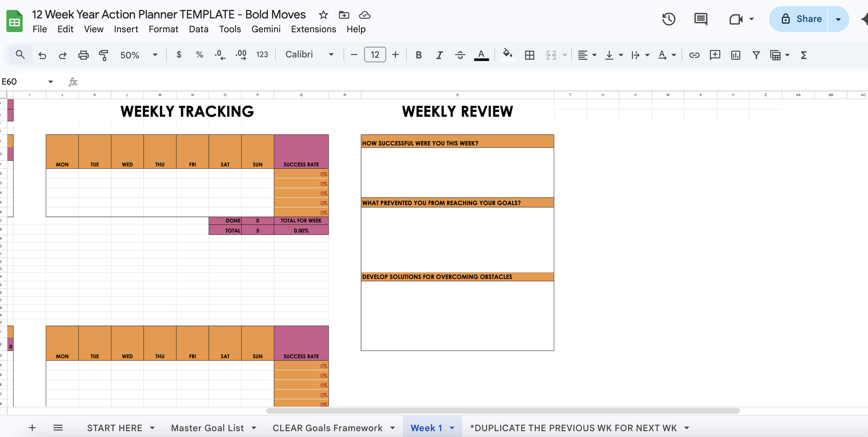Toggle italic formatting

439,55
